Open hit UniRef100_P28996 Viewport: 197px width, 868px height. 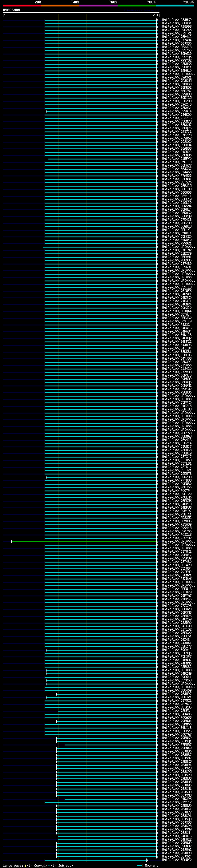tap(177, 26)
